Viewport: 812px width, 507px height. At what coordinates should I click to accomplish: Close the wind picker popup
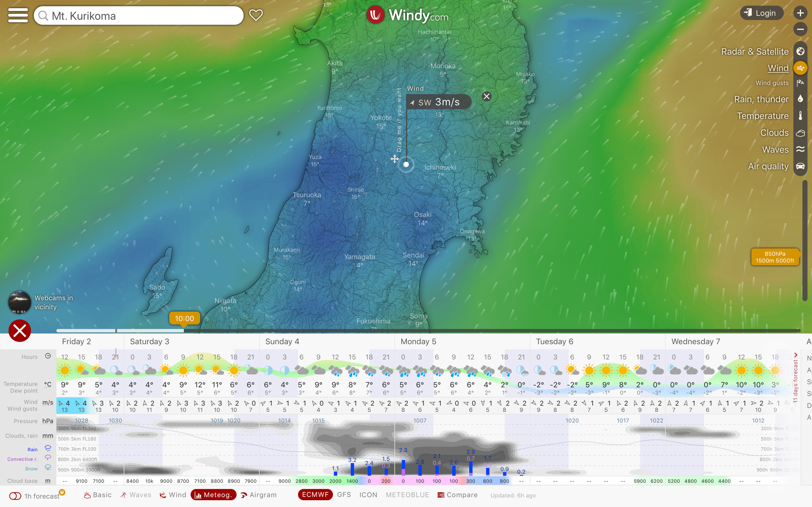pyautogui.click(x=486, y=97)
